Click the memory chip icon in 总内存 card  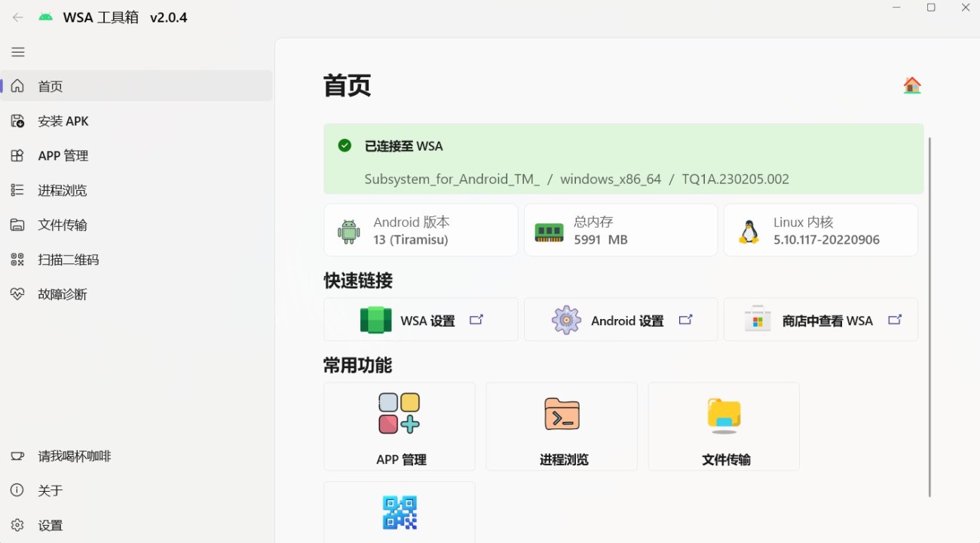pyautogui.click(x=549, y=232)
